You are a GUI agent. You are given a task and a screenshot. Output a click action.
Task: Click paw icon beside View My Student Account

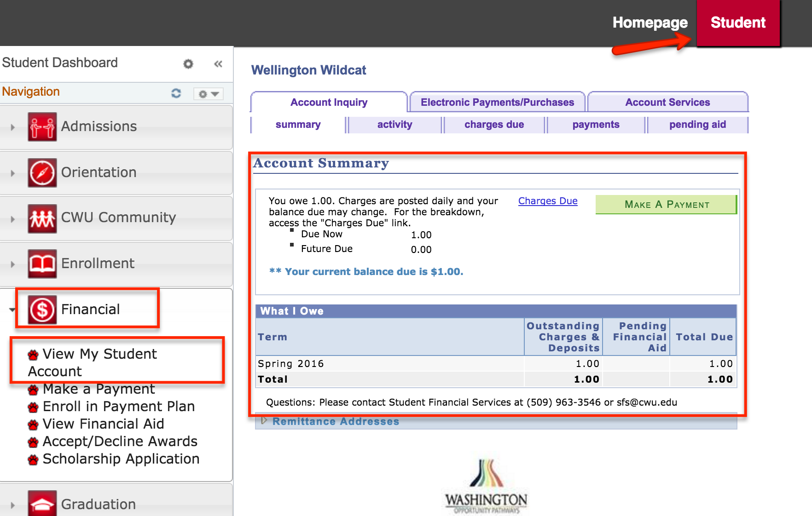pyautogui.click(x=33, y=355)
